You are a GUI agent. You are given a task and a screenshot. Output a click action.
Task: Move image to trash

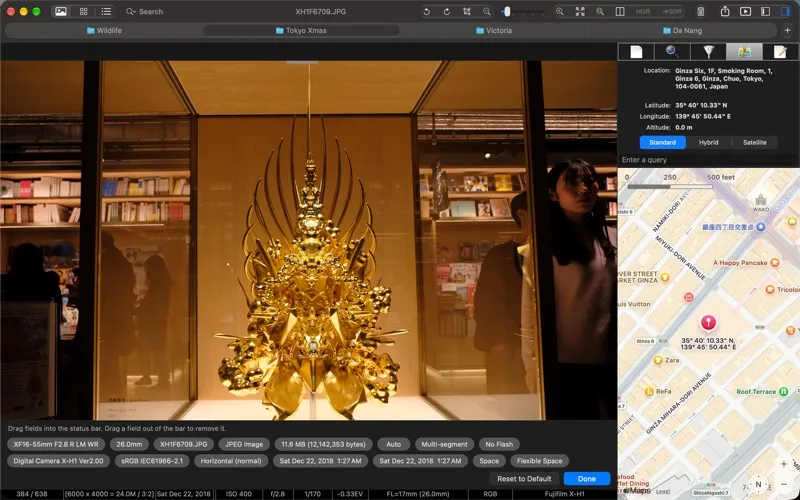(701, 11)
